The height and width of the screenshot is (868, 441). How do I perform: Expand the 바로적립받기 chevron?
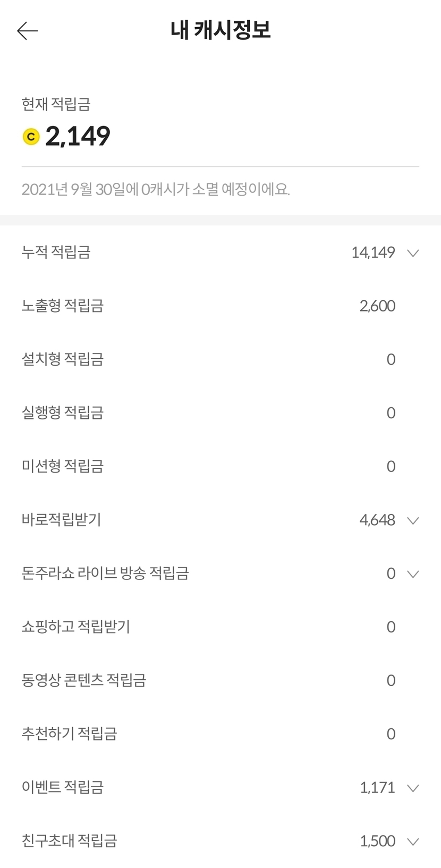pyautogui.click(x=413, y=520)
